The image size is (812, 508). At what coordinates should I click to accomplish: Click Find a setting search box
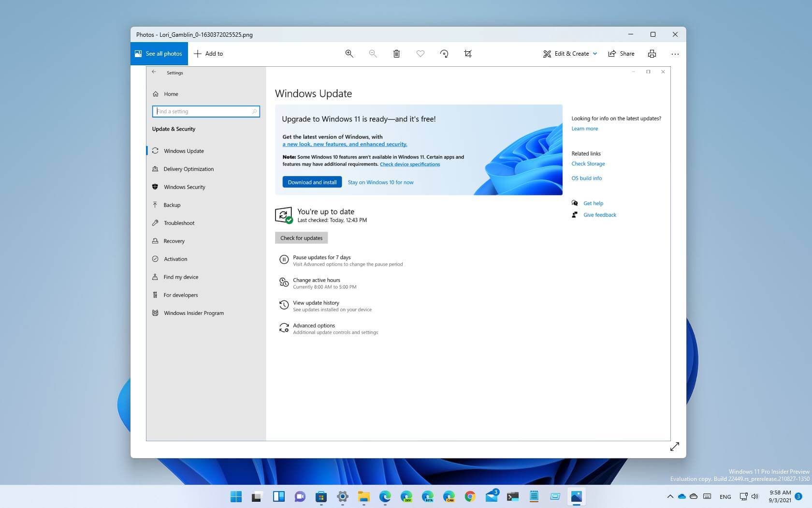click(x=206, y=111)
